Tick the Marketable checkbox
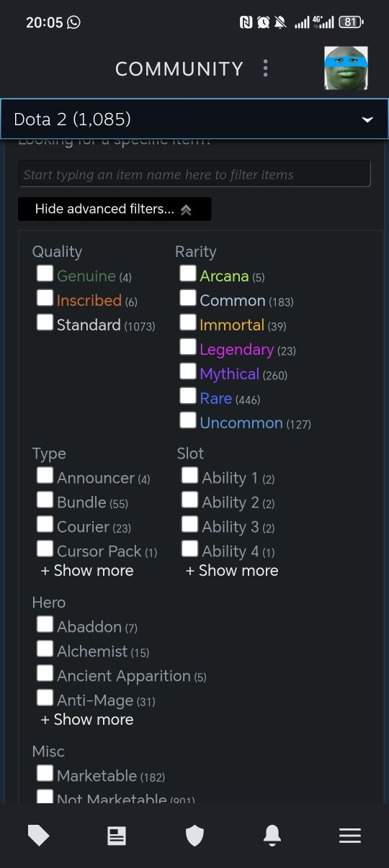This screenshot has height=868, width=389. point(45,773)
